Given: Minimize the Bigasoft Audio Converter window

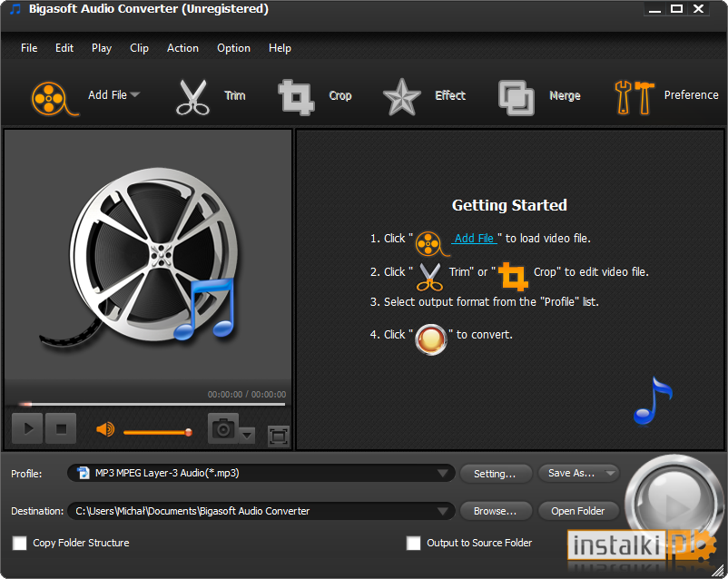Looking at the screenshot, I should [x=655, y=9].
